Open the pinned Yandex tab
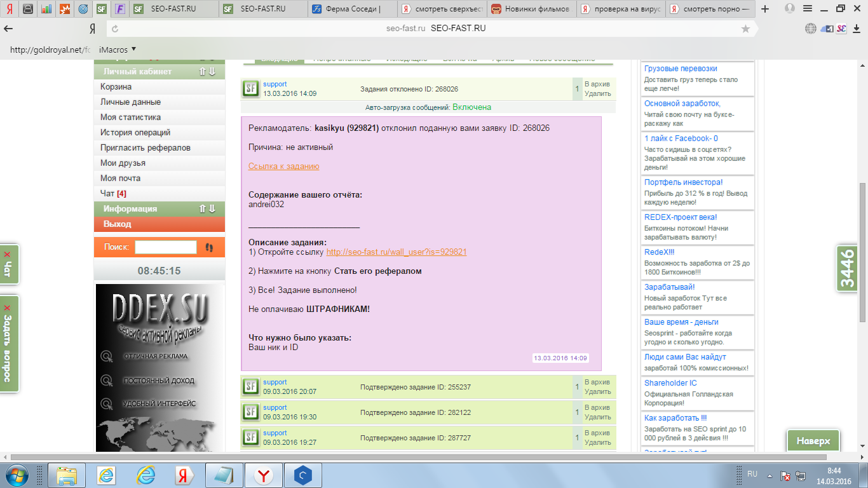This screenshot has height=488, width=868. click(9, 9)
